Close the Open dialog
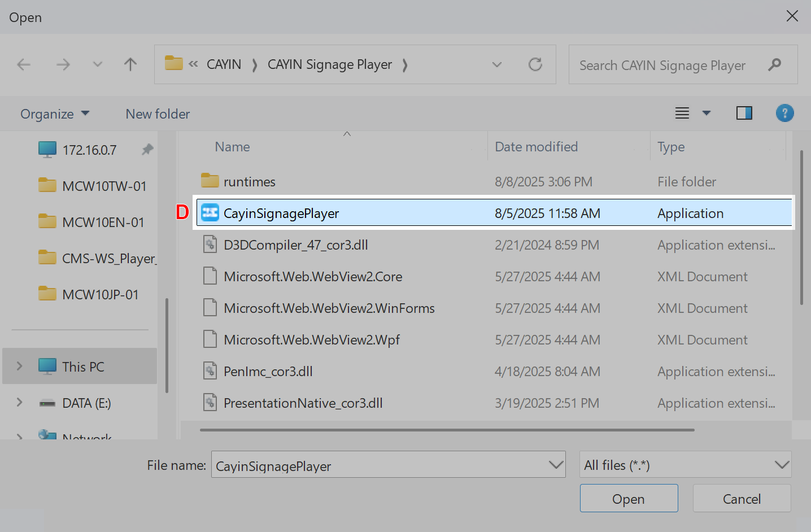Screen dimensions: 811x532 tap(792, 16)
